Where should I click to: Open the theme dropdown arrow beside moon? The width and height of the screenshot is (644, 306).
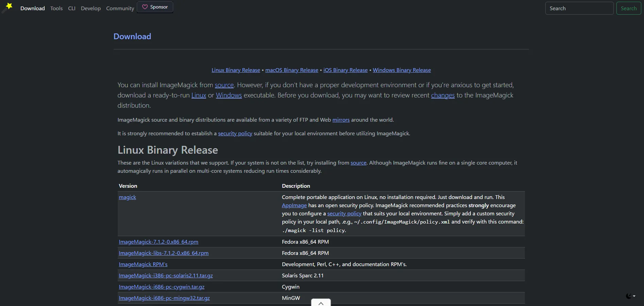[x=634, y=296]
